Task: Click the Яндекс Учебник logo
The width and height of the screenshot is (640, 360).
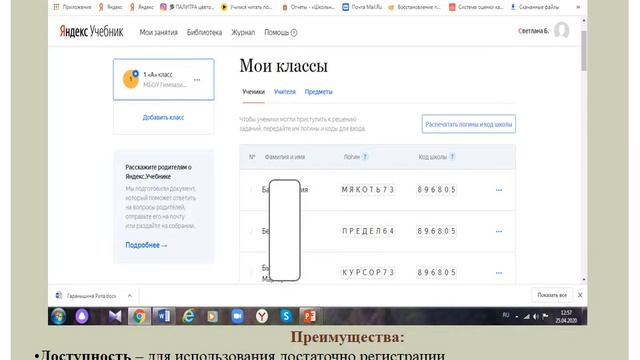Action: click(x=91, y=31)
